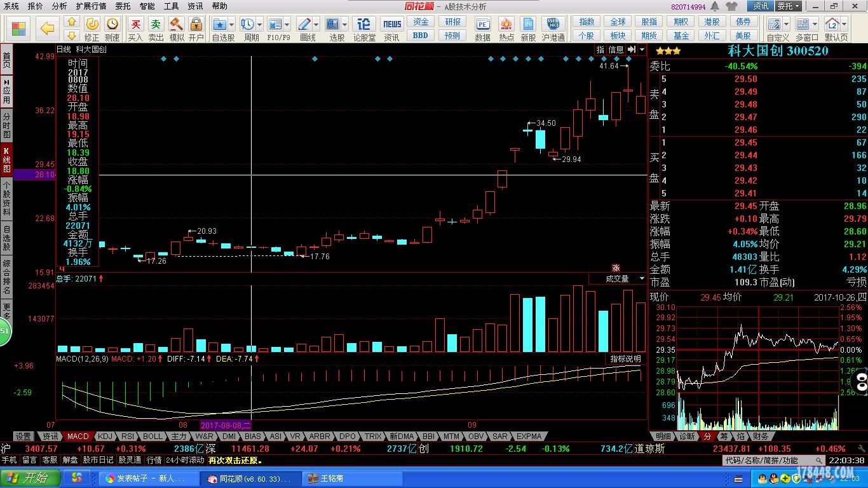Screen dimensions: 868x488
Task: Click the colorful home grid icon
Action: (19, 29)
